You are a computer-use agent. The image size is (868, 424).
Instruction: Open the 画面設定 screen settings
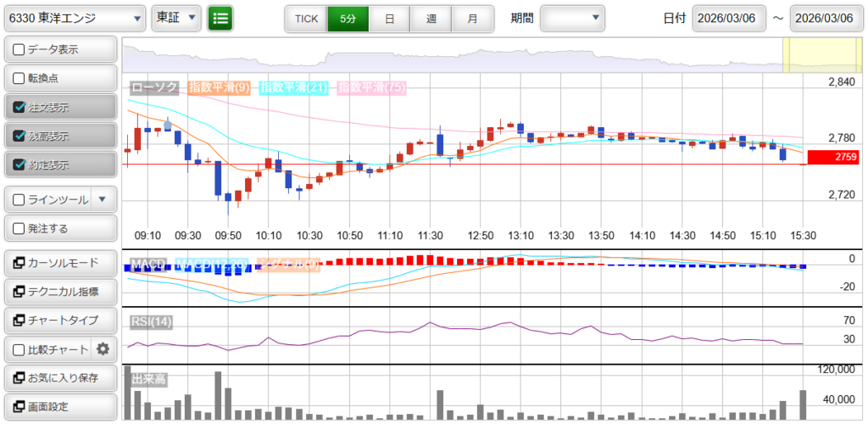(x=59, y=406)
